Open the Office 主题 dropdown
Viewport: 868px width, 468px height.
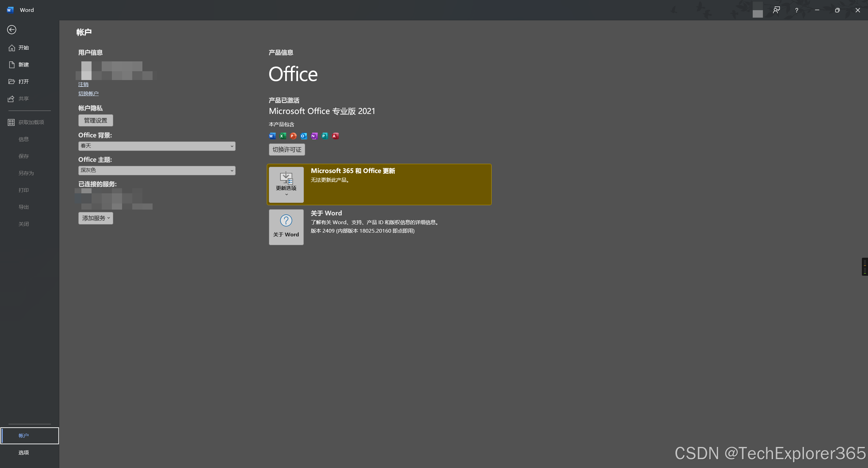coord(157,170)
